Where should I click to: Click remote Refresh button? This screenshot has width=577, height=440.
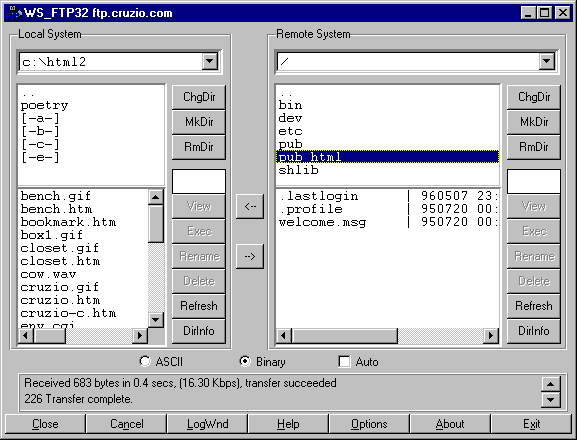[x=534, y=306]
